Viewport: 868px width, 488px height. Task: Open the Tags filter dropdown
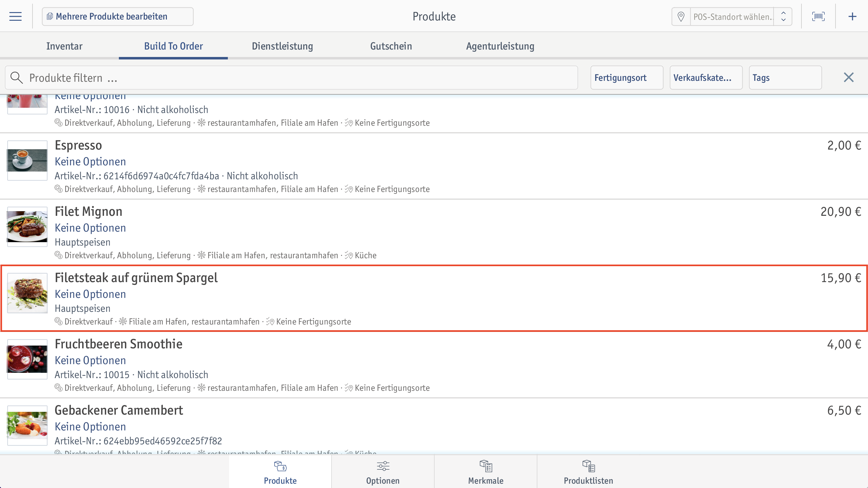point(785,77)
